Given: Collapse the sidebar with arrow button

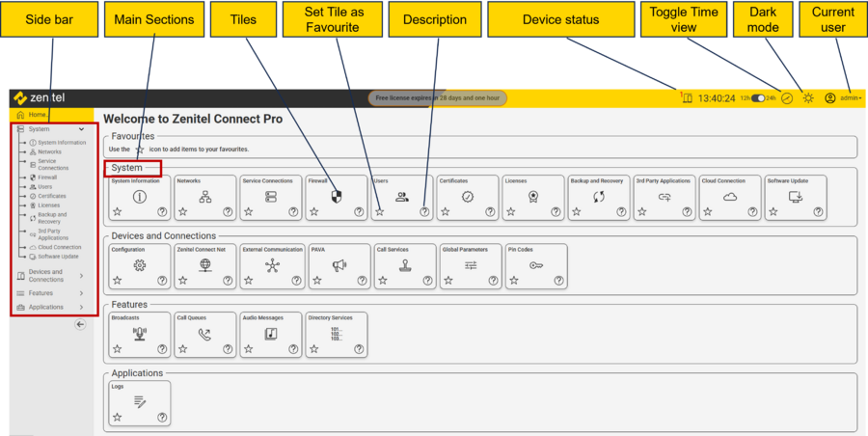Looking at the screenshot, I should click(x=80, y=325).
